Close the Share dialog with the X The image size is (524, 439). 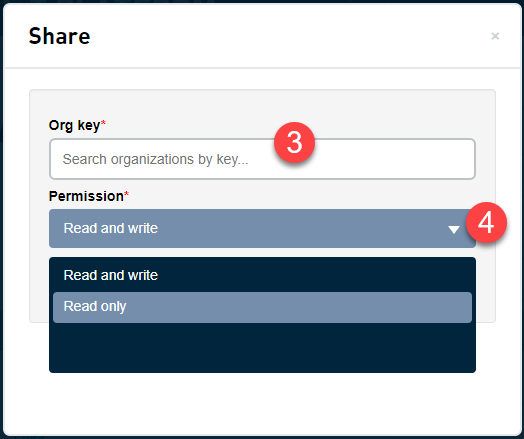coord(495,36)
